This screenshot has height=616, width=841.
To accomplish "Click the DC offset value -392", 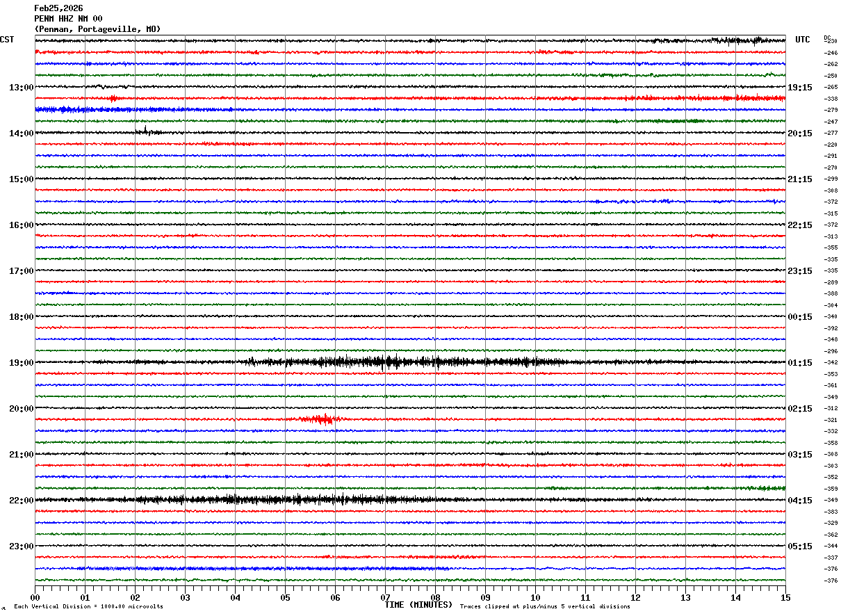I will (831, 328).
